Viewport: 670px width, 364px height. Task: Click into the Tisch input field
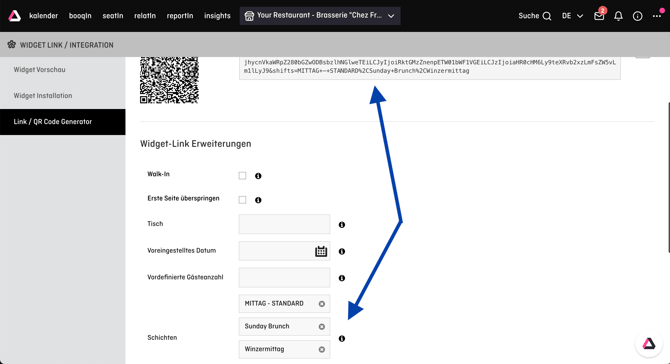tap(284, 224)
